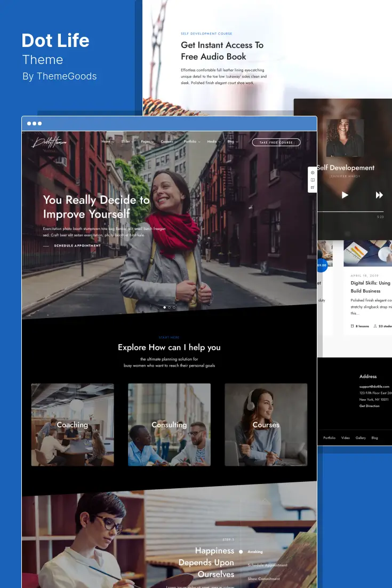Click the 'Happiness Depends Upon Ourselves' heading
Viewport: 392px width, 588px height.
pyautogui.click(x=206, y=562)
